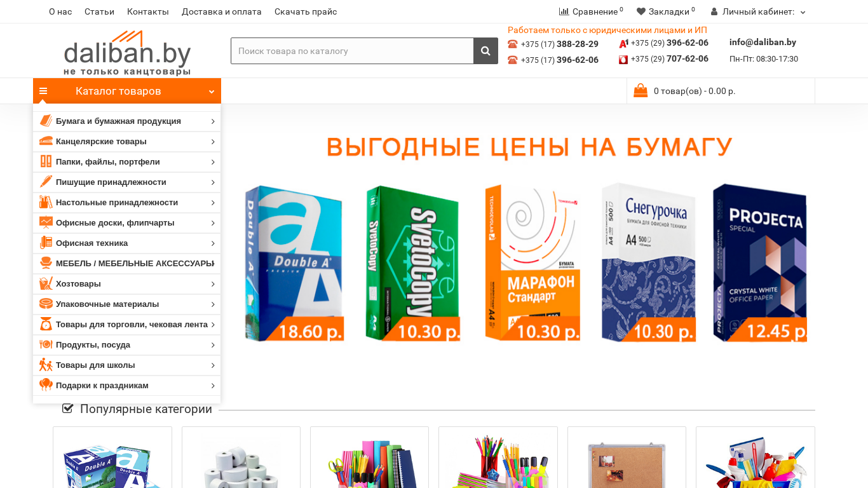Click the Double A paper pack in banner
868x488 pixels.
[294, 262]
